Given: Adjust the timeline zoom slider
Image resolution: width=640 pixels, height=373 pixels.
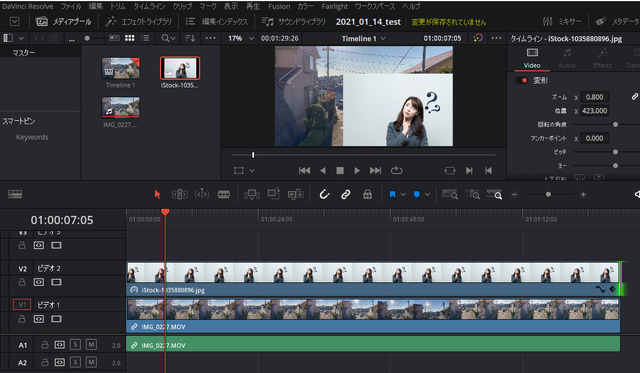Looking at the screenshot, I should [x=549, y=195].
